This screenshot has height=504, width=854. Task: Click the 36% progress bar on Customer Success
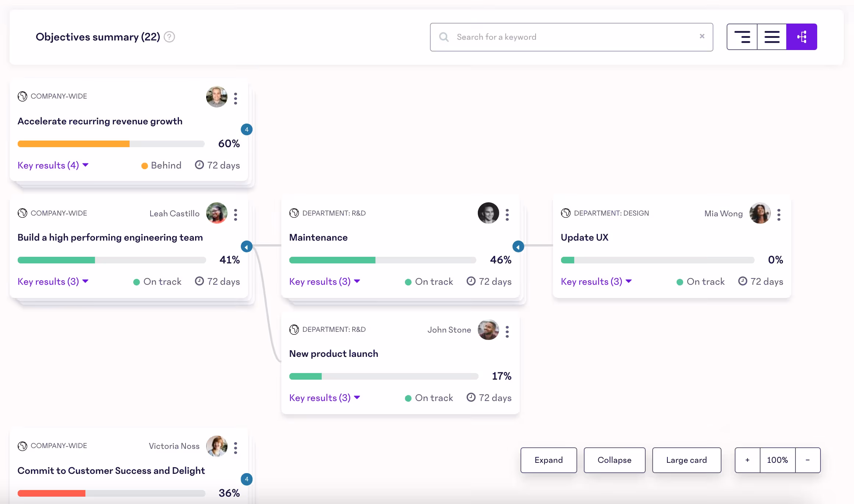(112, 493)
